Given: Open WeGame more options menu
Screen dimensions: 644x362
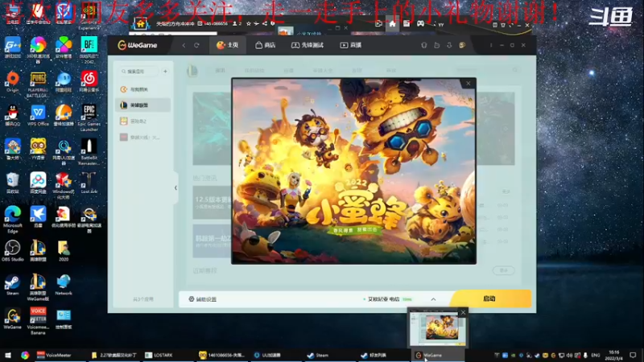Looking at the screenshot, I should (x=491, y=45).
